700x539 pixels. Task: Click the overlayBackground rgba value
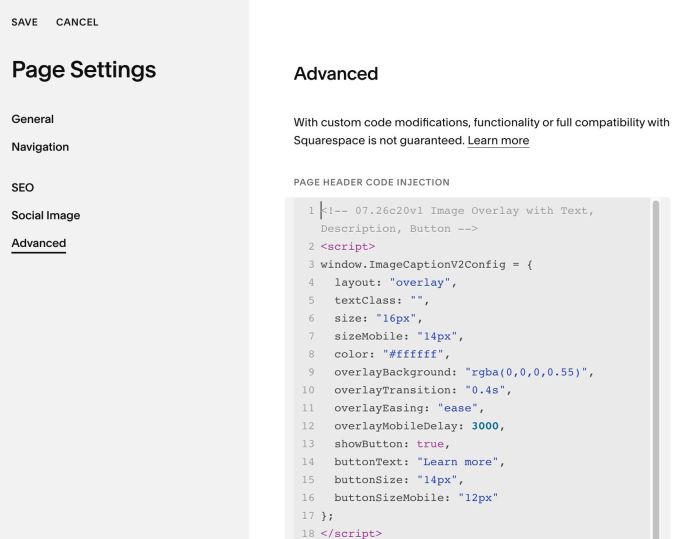526,372
